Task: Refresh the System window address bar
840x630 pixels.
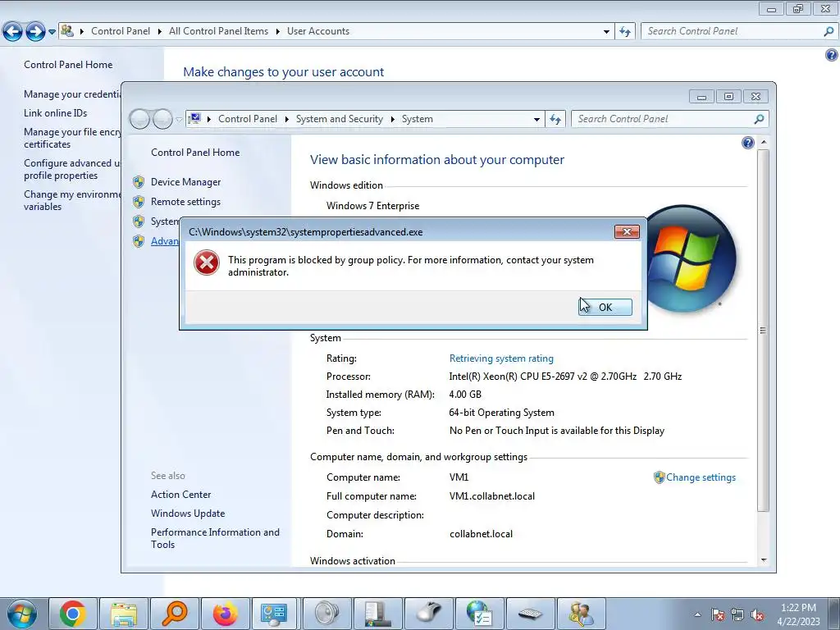Action: (555, 119)
